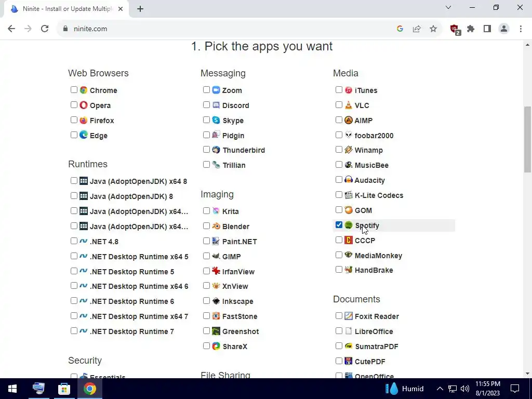Click the Foxit Reader icon
532x399 pixels.
click(x=349, y=316)
